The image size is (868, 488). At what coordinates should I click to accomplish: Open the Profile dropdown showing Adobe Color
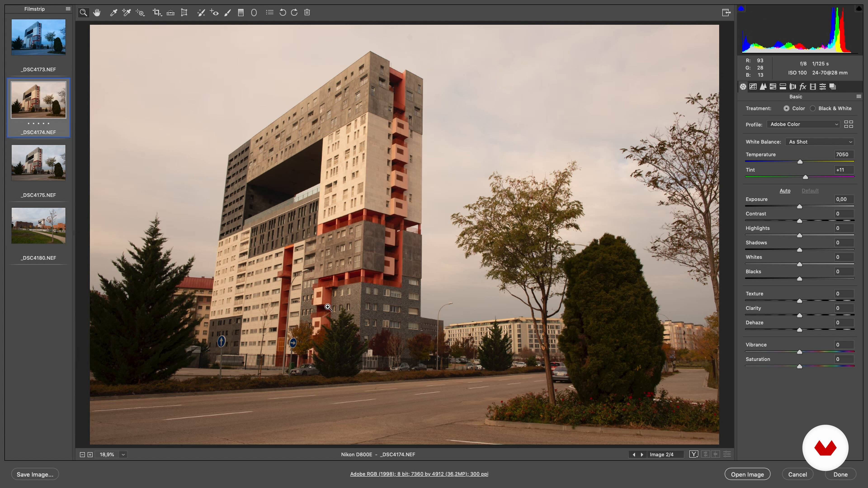[x=803, y=124]
